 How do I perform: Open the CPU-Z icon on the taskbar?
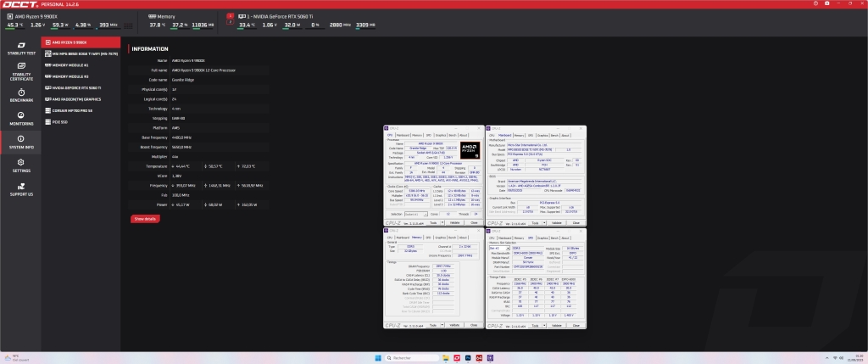tap(490, 358)
